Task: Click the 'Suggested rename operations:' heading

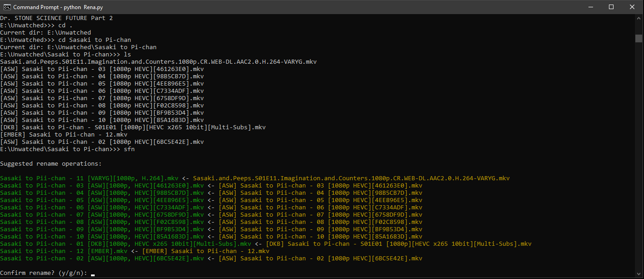Action: (x=51, y=164)
